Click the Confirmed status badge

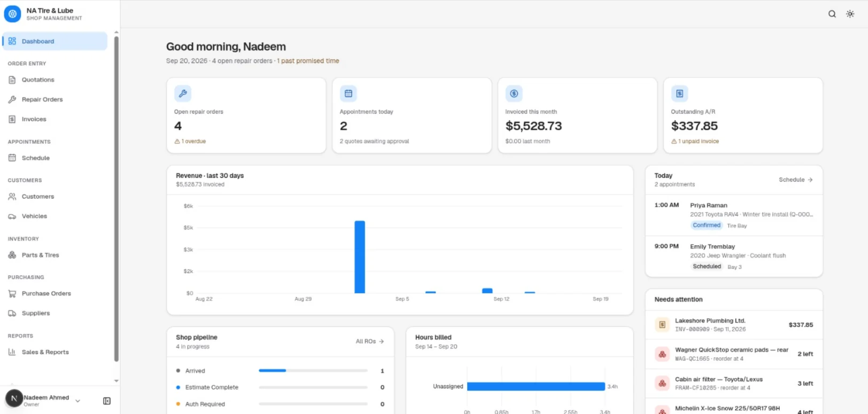point(707,225)
